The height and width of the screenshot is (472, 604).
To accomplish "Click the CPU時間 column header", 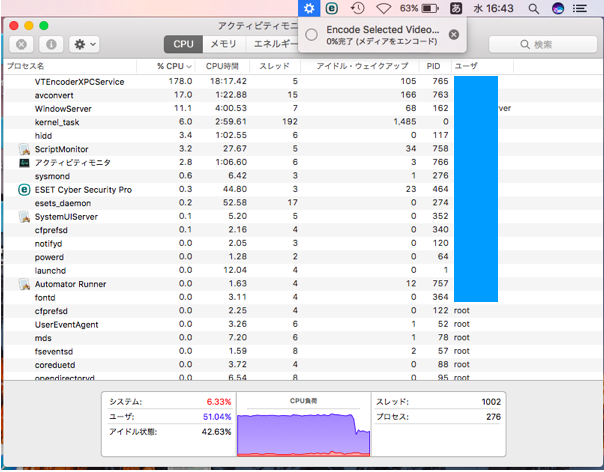I will (x=222, y=65).
